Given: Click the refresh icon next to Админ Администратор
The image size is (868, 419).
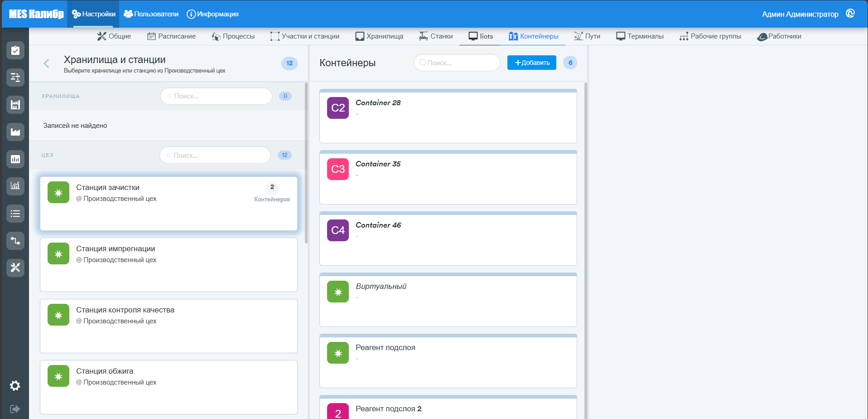Looking at the screenshot, I should click(850, 14).
